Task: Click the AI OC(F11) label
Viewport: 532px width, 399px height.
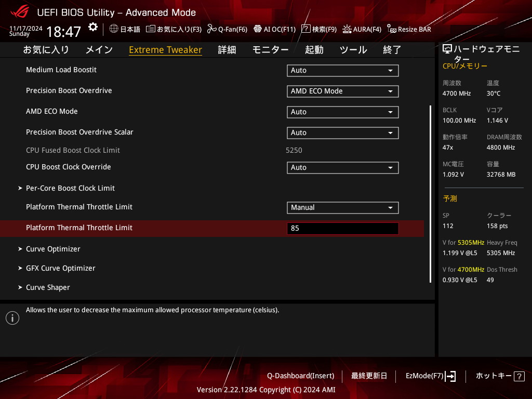Action: 280,29
